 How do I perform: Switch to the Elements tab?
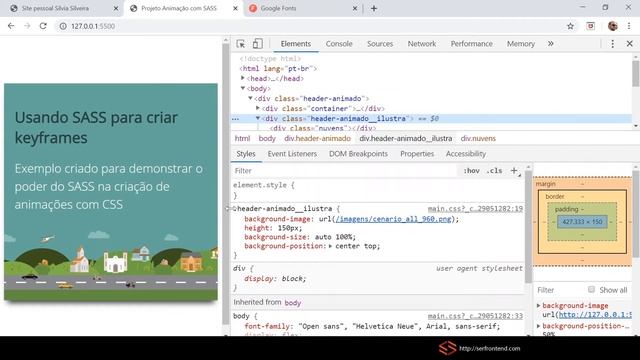(x=296, y=44)
